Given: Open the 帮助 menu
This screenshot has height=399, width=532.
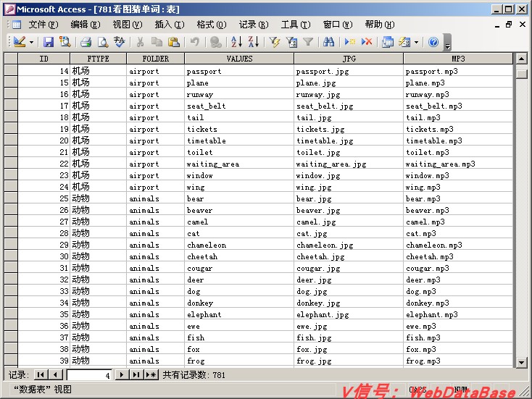Looking at the screenshot, I should point(380,25).
